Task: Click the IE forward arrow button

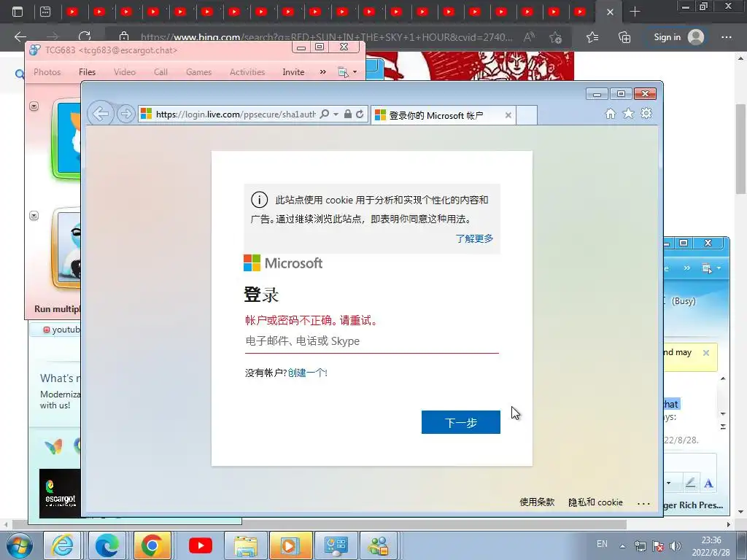Action: (x=125, y=114)
